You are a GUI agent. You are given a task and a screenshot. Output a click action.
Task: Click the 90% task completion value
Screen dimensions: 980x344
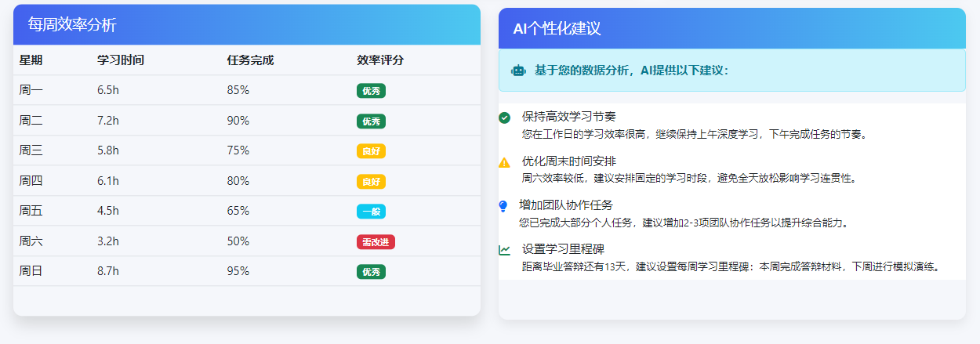[238, 121]
